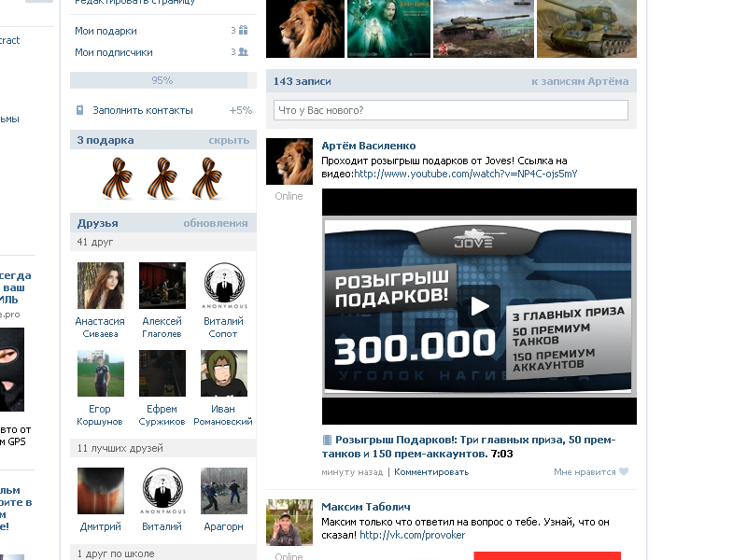Open Егор Коршунов name link

(x=100, y=414)
